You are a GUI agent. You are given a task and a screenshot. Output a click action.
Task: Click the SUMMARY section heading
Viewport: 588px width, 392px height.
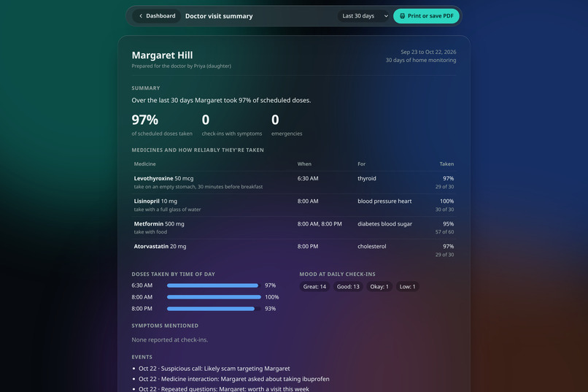(146, 88)
